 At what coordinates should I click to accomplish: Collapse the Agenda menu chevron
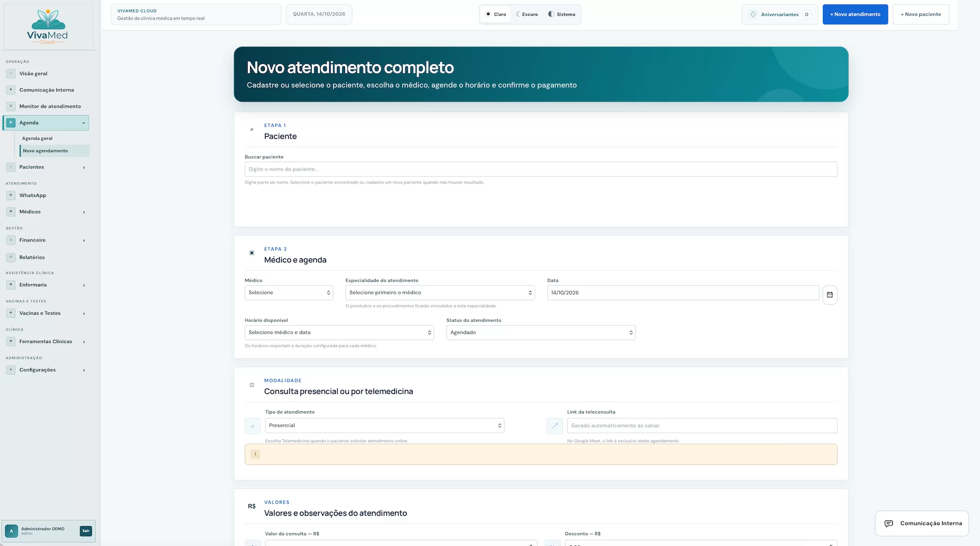[83, 123]
